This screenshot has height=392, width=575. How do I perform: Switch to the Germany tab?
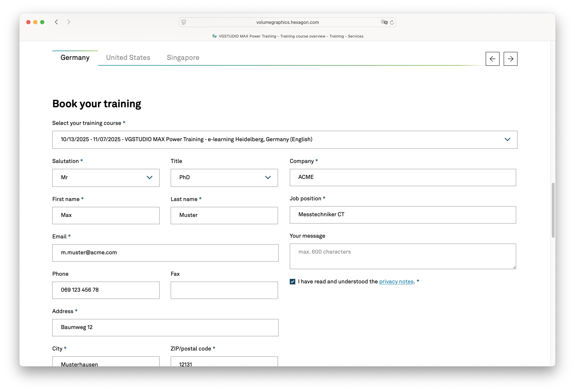pos(75,58)
